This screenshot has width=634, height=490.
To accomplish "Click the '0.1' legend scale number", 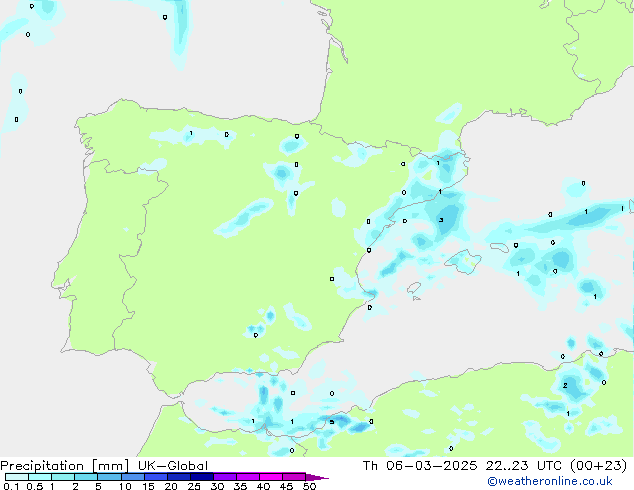I will point(11,486).
